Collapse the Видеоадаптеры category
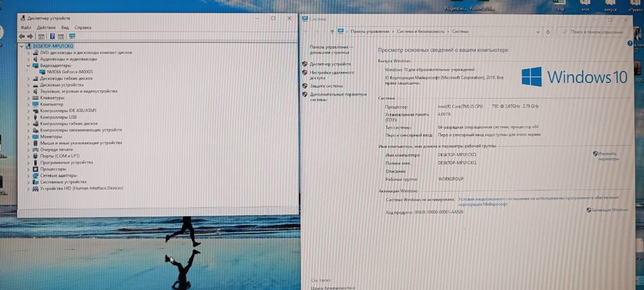Image resolution: width=644 pixels, height=290 pixels. (28, 65)
